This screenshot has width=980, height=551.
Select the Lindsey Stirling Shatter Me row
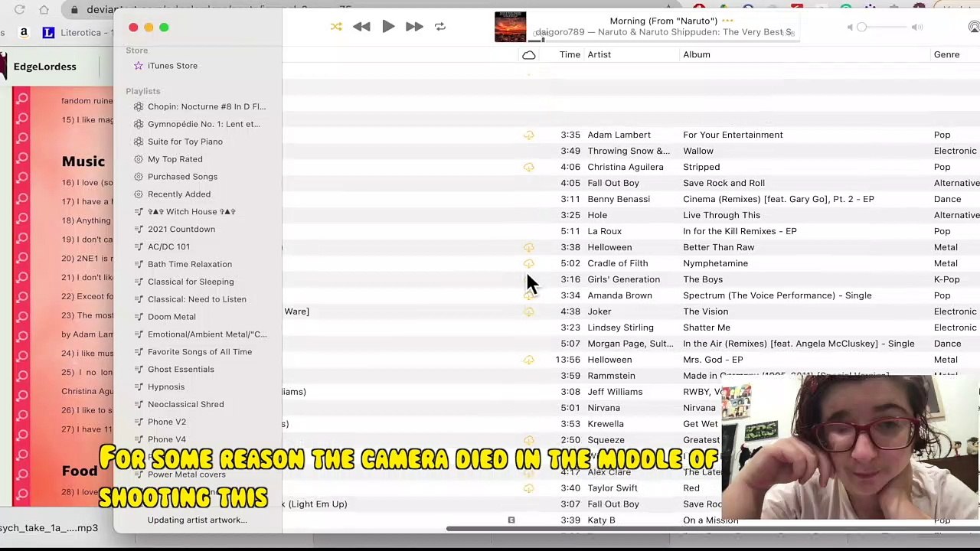(631, 328)
